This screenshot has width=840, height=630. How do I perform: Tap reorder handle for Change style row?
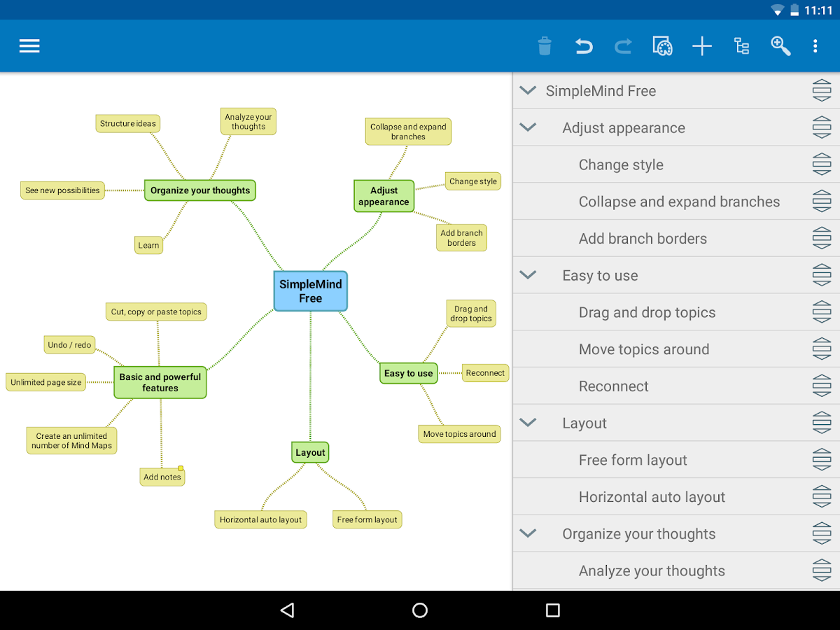click(x=822, y=165)
